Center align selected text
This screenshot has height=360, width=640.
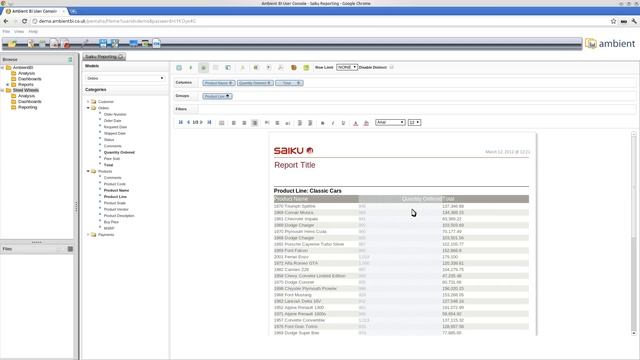[x=244, y=123]
